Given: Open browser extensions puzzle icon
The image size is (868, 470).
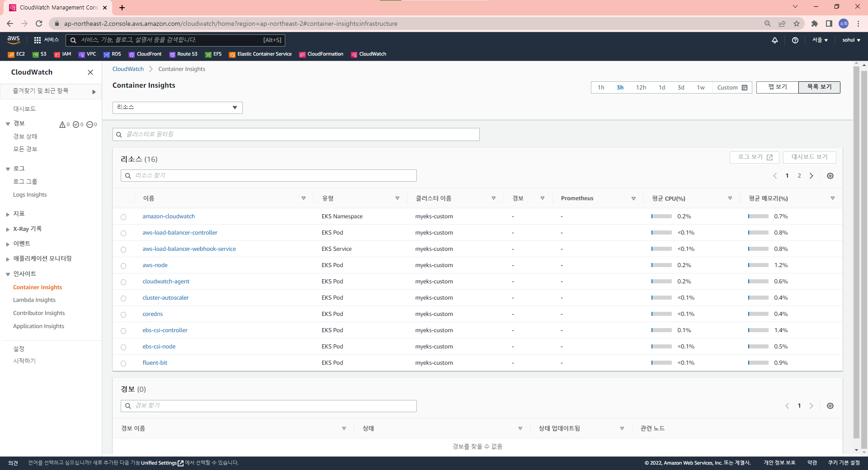Looking at the screenshot, I should coord(815,23).
